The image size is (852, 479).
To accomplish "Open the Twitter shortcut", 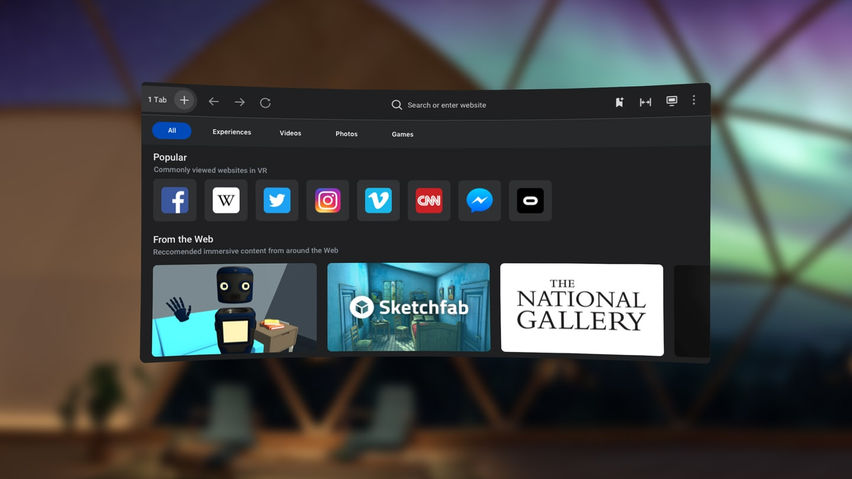I will tap(277, 200).
